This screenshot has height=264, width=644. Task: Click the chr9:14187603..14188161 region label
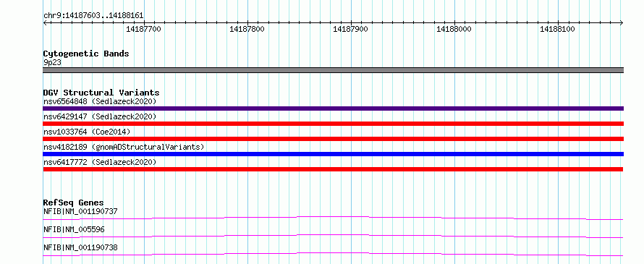click(93, 15)
